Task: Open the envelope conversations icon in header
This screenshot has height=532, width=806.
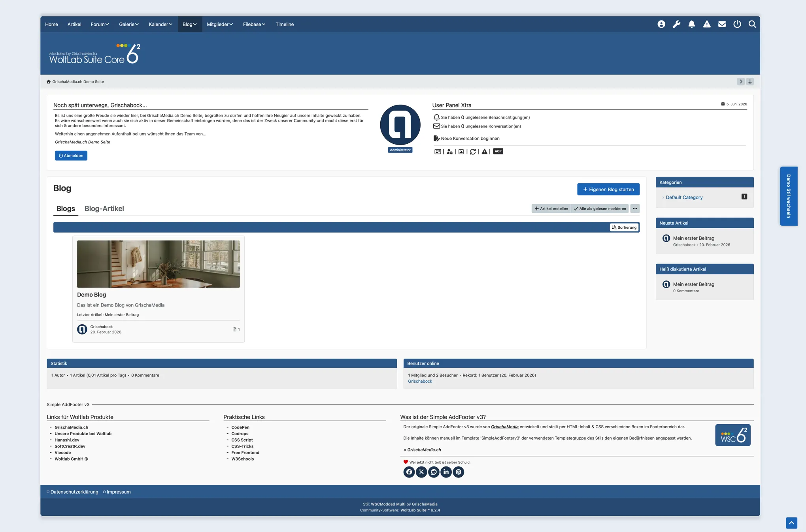Action: pos(722,24)
